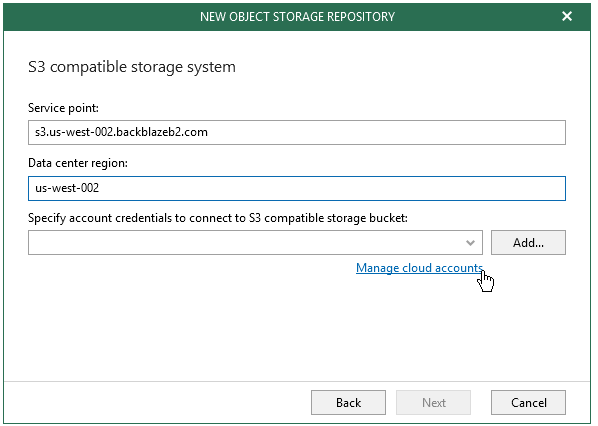Close the New Object Storage Repository dialog
Viewport: 598px width, 426px height.
coord(567,16)
